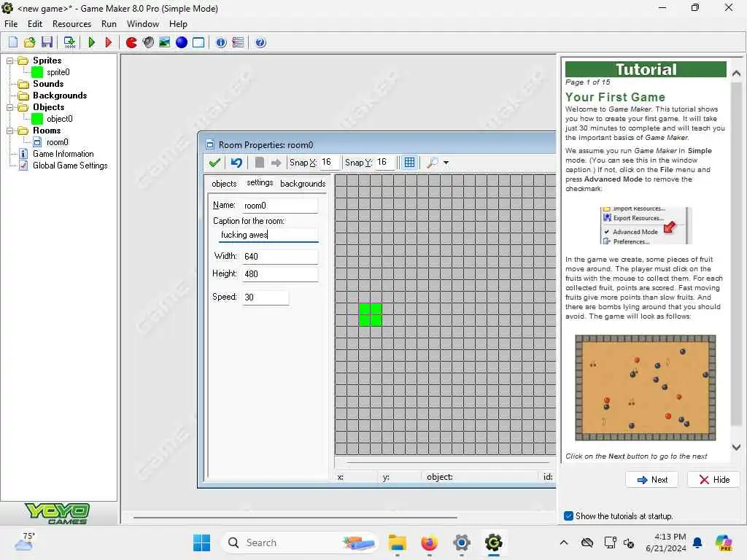Switch to the backgrounds tab

tap(303, 184)
